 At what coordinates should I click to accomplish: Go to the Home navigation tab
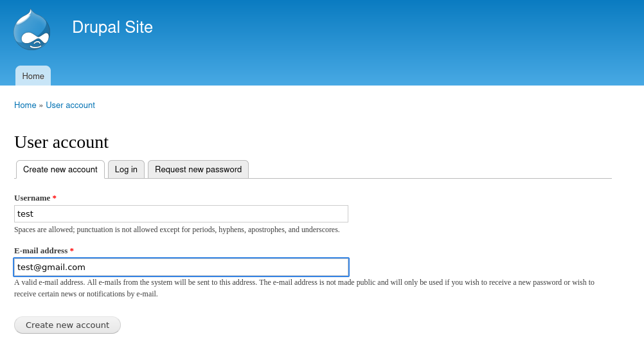pos(33,76)
